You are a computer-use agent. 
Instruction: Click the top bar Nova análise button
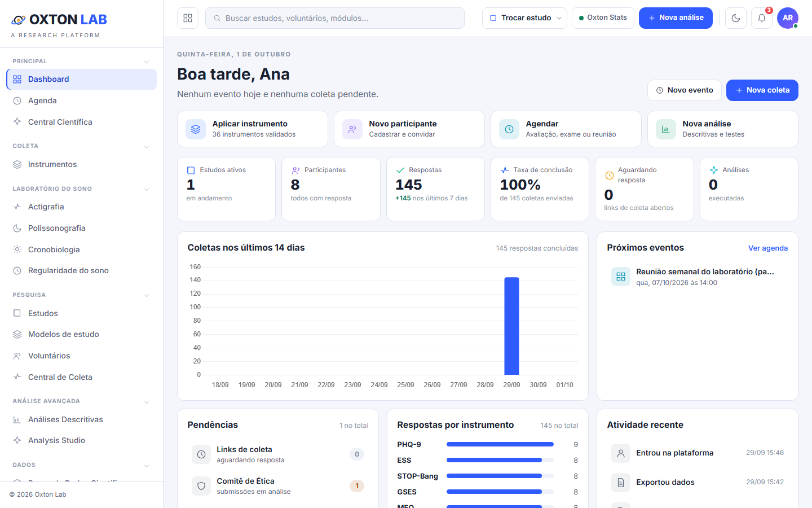click(676, 18)
